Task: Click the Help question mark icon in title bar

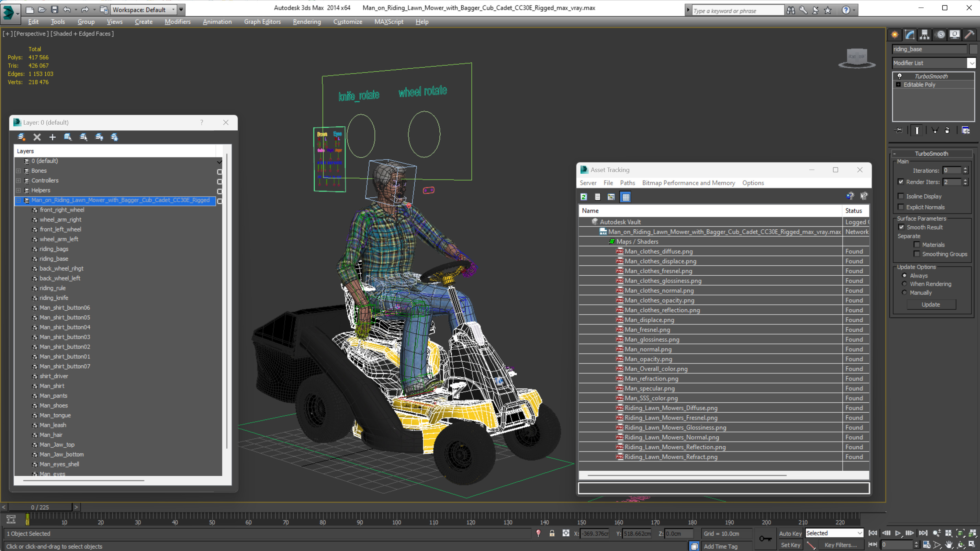Action: pos(846,10)
